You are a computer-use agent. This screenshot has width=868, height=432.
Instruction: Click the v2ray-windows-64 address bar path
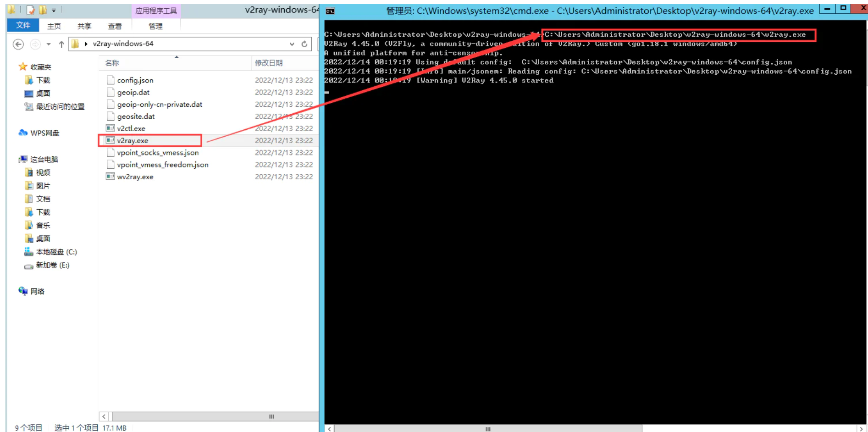point(123,44)
